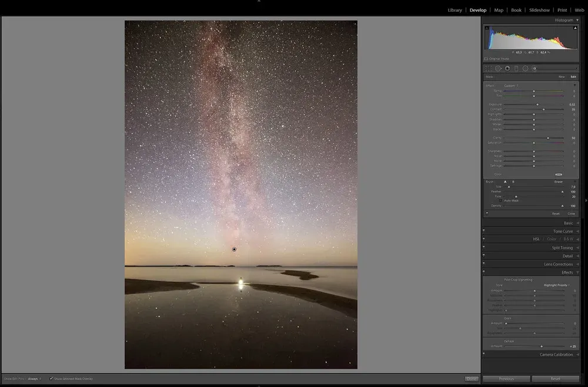The height and width of the screenshot is (387, 588).
Task: Select brush B in the Brush section
Action: [x=513, y=181]
